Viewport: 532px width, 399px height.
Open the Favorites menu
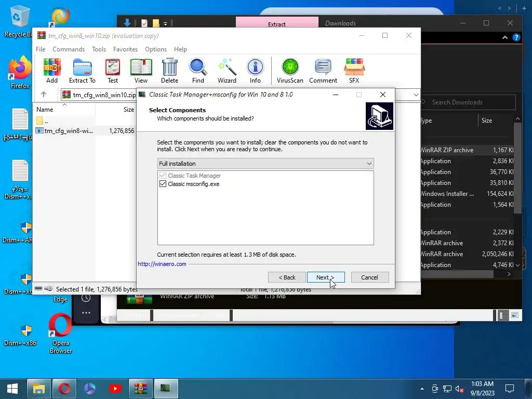125,49
